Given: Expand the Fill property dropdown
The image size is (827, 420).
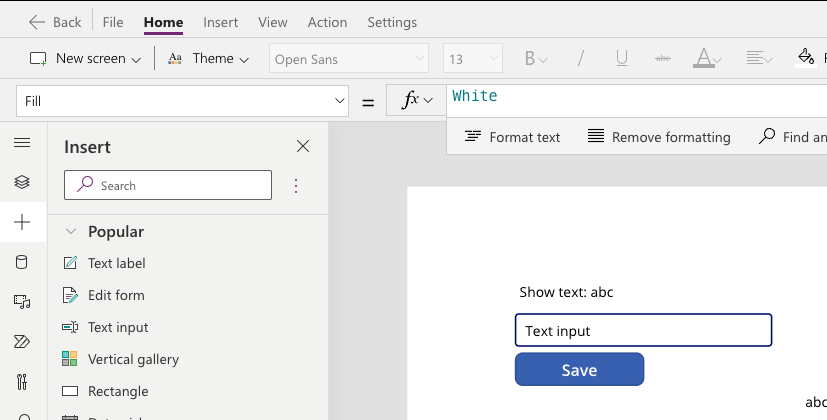Looking at the screenshot, I should pos(339,101).
